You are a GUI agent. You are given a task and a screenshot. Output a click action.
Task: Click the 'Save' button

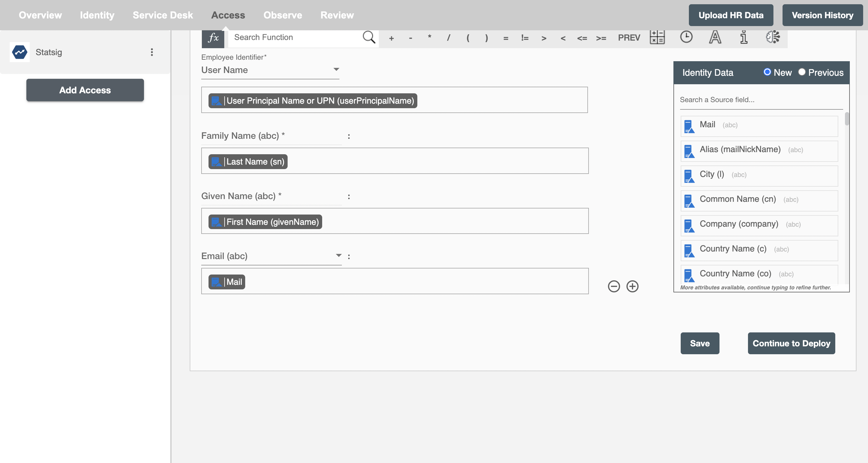pos(700,343)
